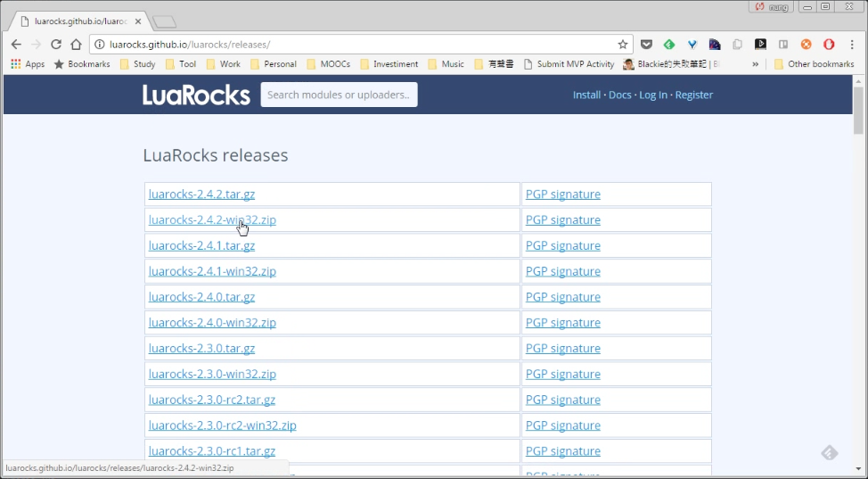The height and width of the screenshot is (479, 868).
Task: Open the Blackie的失敗筆記 bookmark
Action: [x=671, y=63]
